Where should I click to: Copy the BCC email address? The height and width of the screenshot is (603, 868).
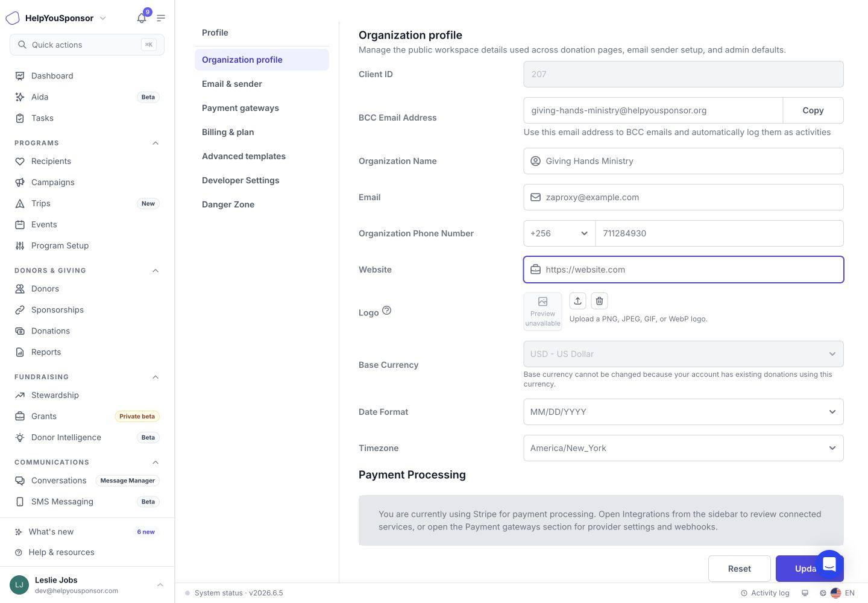(x=813, y=110)
